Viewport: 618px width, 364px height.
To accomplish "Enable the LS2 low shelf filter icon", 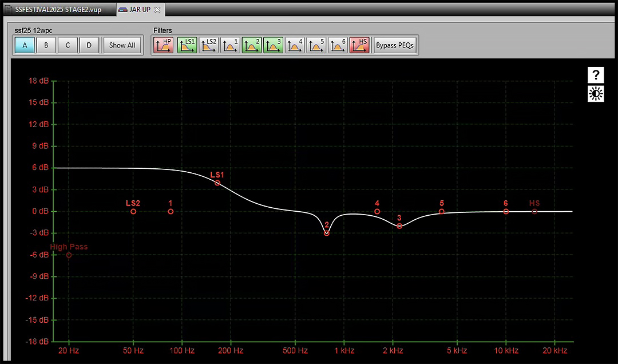I will (x=209, y=45).
